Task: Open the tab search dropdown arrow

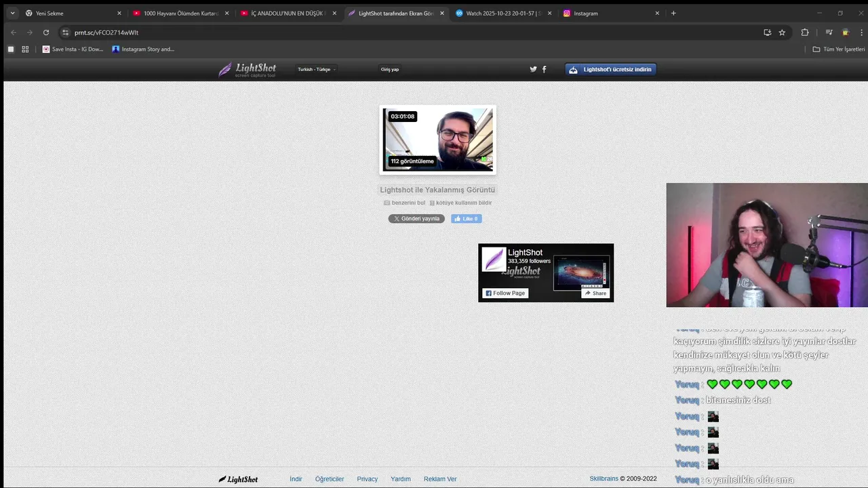Action: click(x=12, y=13)
